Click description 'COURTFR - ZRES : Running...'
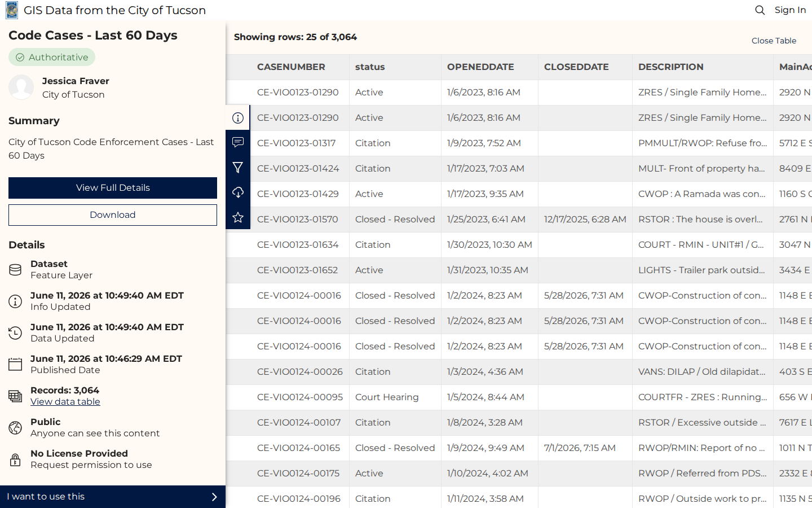Screen dimensions: 812x508 703,397
